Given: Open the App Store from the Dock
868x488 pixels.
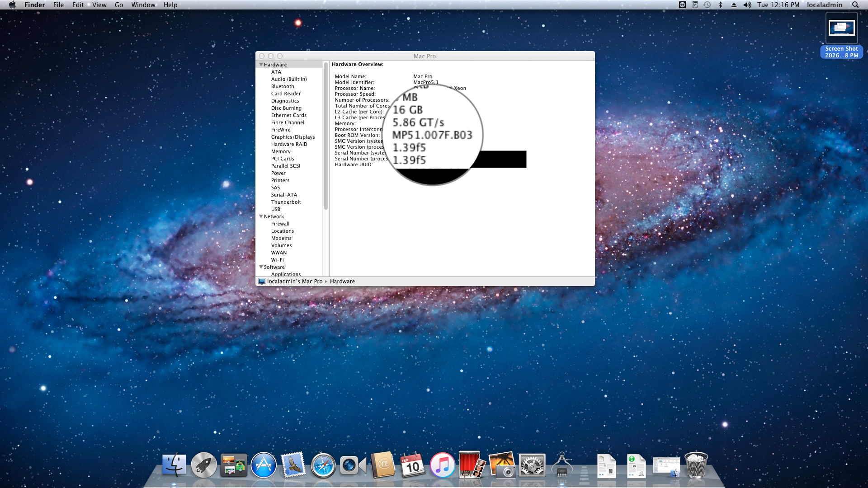Looking at the screenshot, I should tap(264, 465).
